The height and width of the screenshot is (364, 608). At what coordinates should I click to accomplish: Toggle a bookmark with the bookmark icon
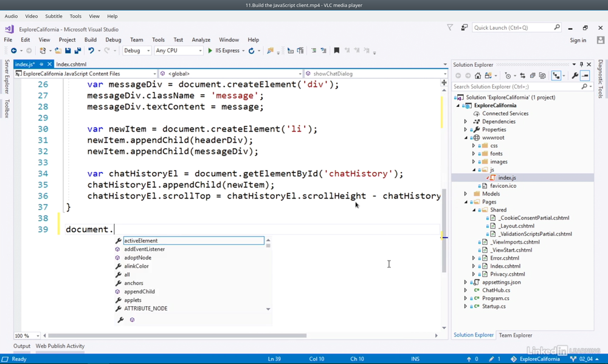[337, 50]
